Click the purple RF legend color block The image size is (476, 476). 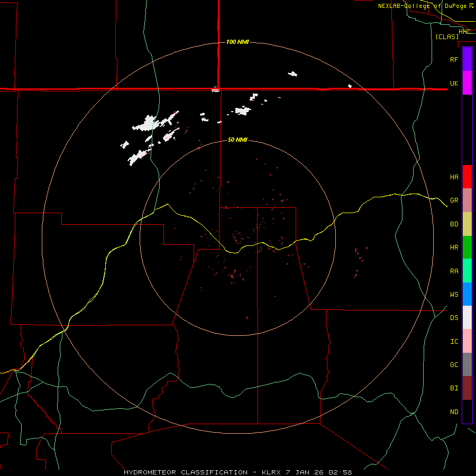(467, 59)
